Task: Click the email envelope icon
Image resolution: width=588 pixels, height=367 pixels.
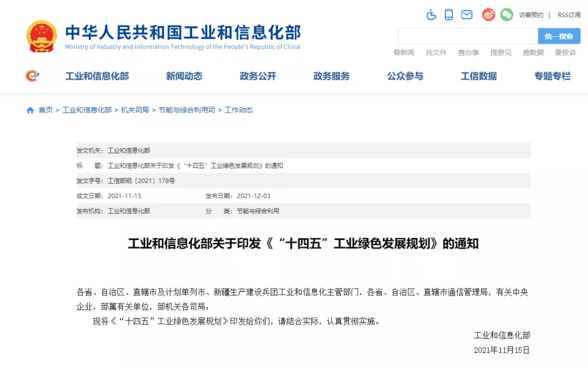Action: (467, 15)
